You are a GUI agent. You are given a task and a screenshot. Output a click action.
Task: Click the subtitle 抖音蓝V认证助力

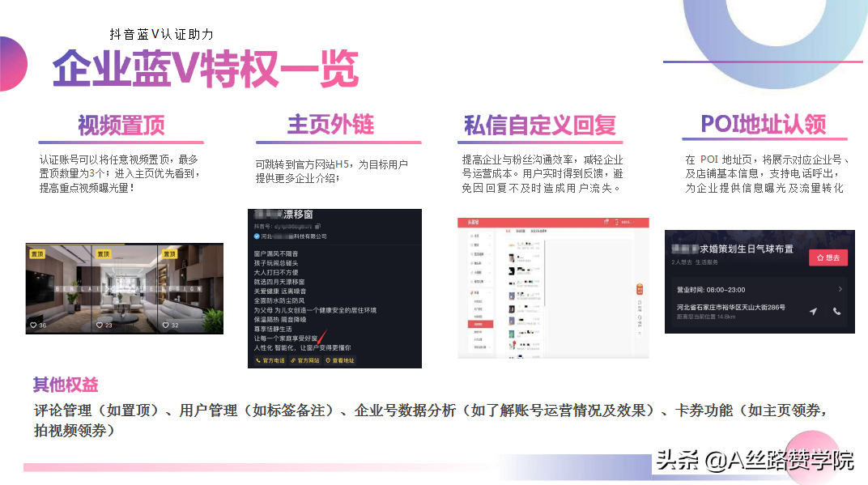pos(161,34)
